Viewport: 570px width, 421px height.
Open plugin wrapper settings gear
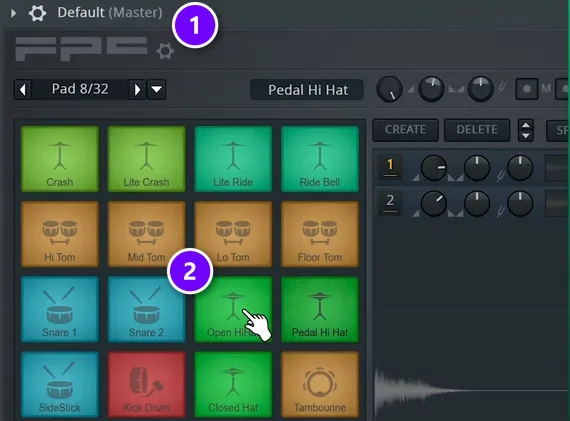tap(37, 13)
